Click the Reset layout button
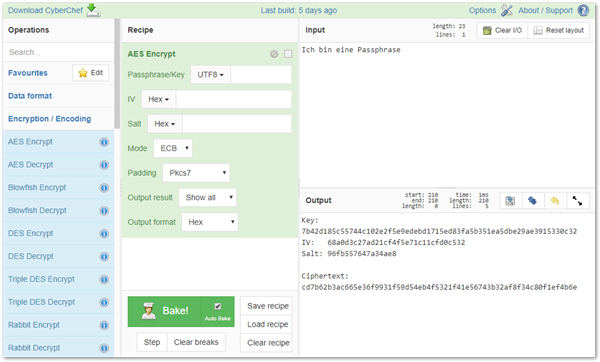This screenshot has width=600, height=362. [559, 30]
